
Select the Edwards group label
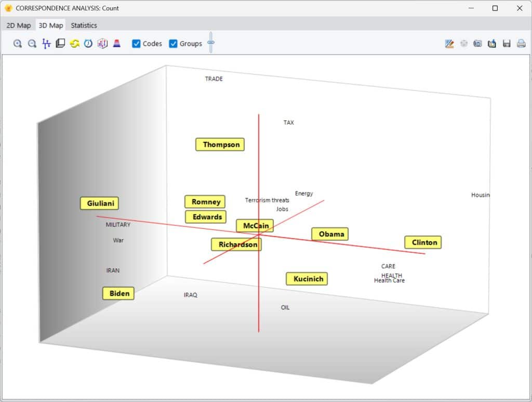point(206,217)
